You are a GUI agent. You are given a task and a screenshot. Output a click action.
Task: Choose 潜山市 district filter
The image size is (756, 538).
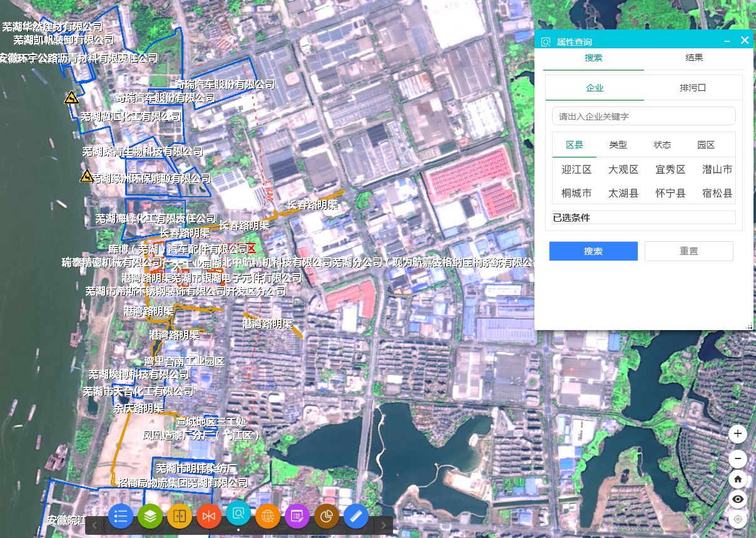(717, 170)
